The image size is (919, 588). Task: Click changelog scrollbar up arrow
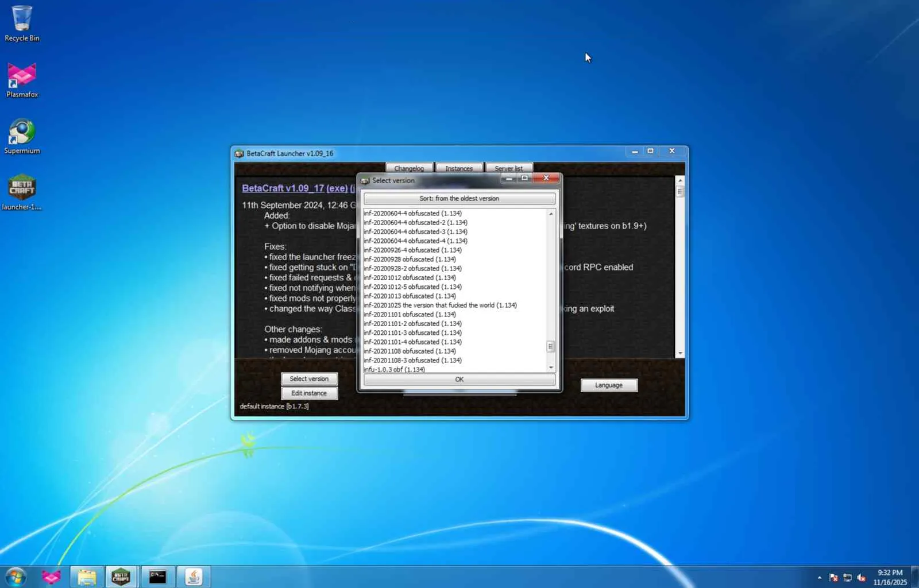[680, 180]
